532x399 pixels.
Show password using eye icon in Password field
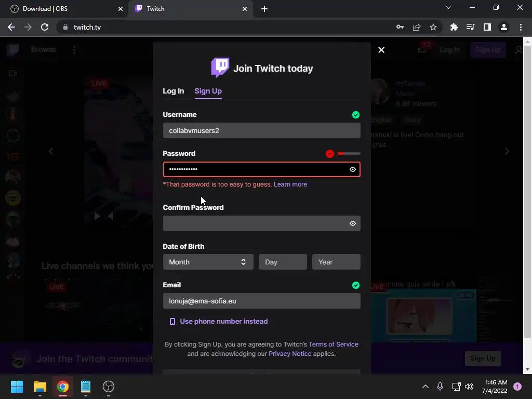(353, 169)
